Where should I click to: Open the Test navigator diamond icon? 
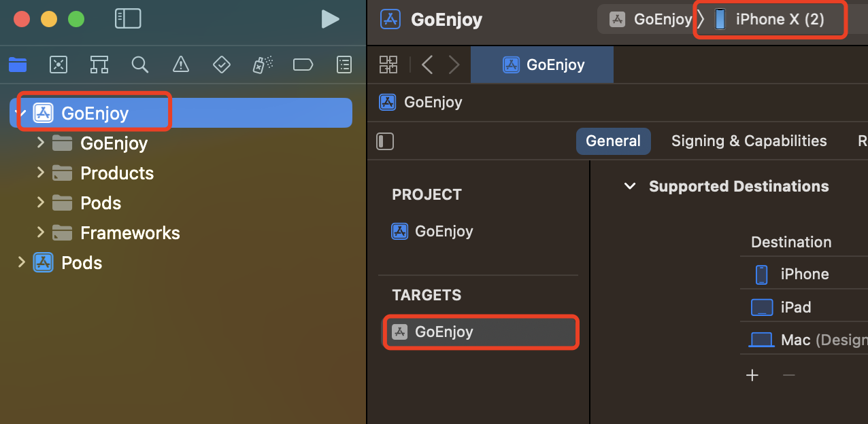point(222,65)
